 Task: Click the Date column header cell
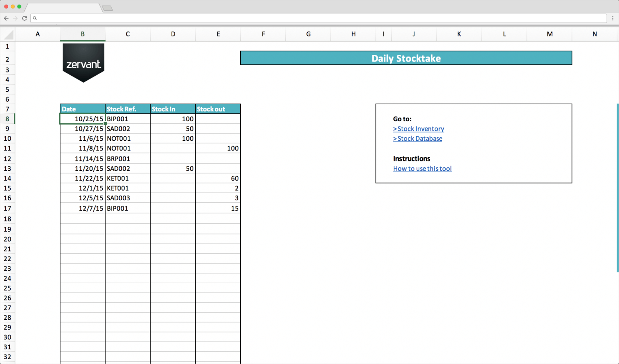[x=82, y=109]
